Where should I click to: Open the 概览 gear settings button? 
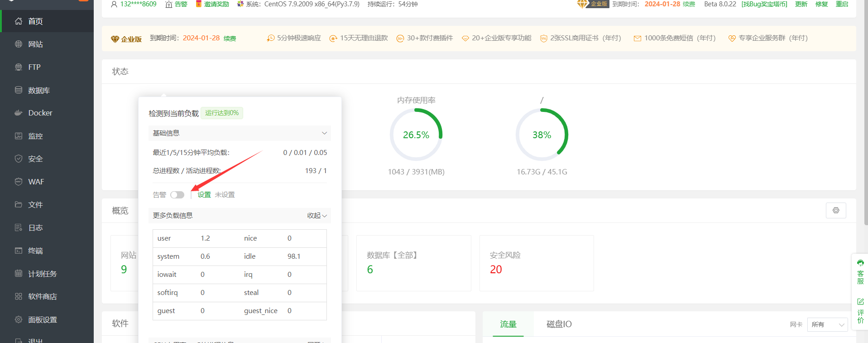click(x=836, y=210)
